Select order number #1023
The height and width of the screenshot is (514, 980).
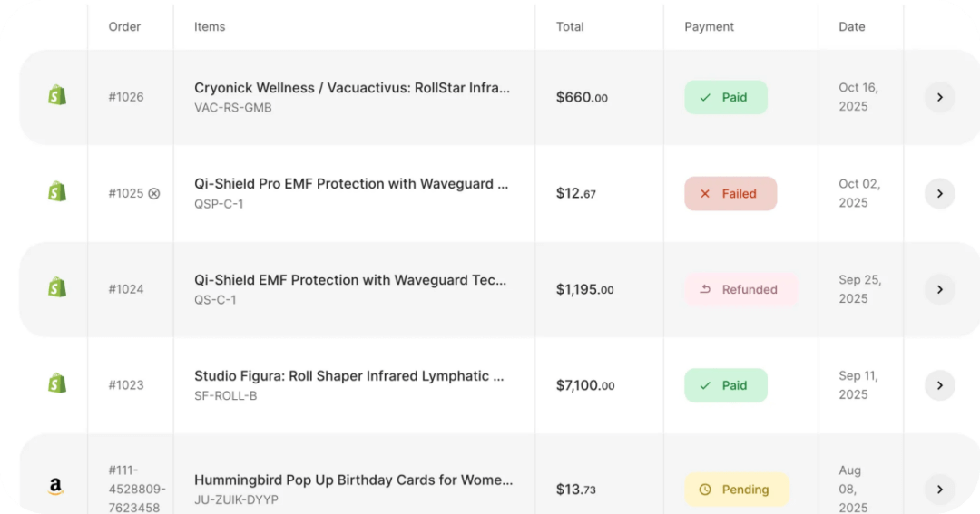coord(126,384)
